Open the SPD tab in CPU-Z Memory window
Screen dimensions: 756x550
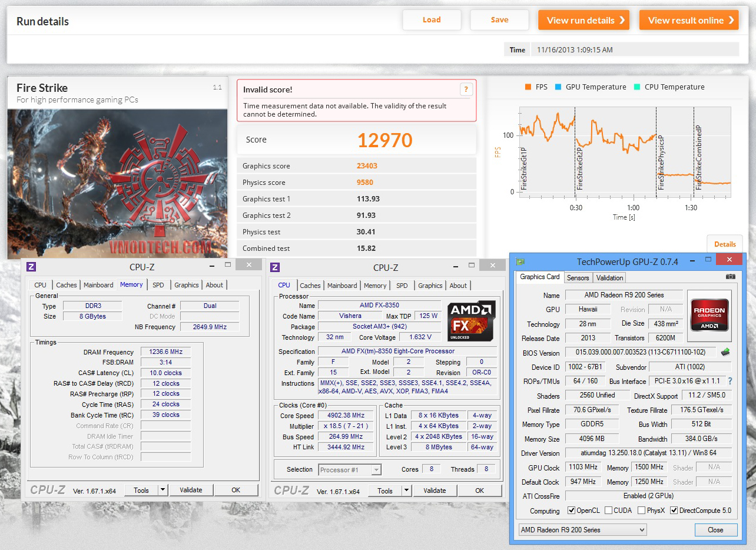(158, 285)
